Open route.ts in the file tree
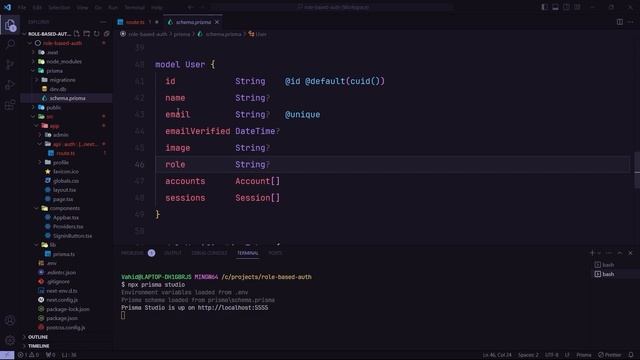 click(65, 153)
